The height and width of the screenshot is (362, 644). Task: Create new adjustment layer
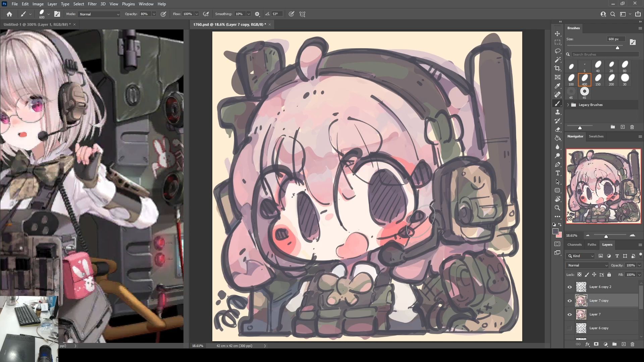(605, 344)
